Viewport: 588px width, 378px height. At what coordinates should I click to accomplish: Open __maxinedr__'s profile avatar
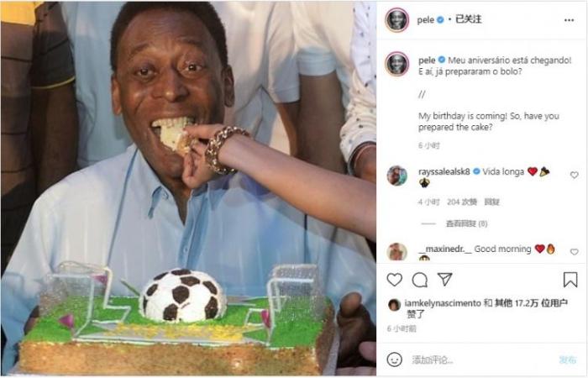(x=396, y=251)
